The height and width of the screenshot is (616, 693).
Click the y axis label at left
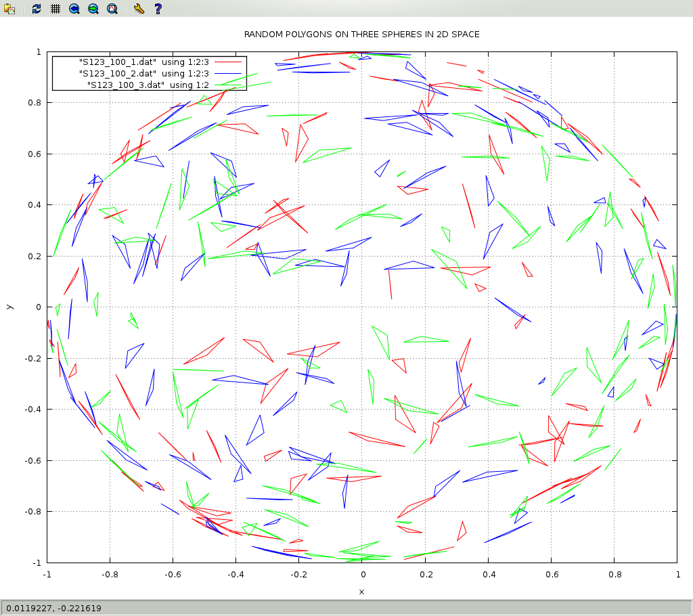[x=9, y=307]
